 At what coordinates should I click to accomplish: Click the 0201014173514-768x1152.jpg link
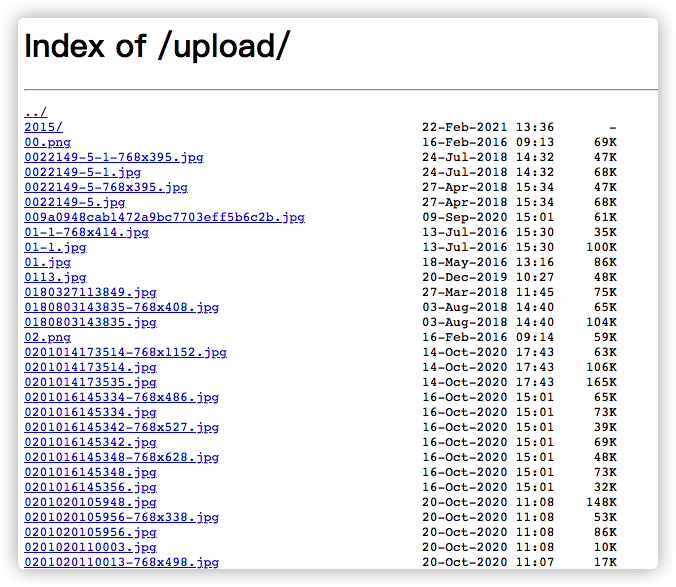125,352
